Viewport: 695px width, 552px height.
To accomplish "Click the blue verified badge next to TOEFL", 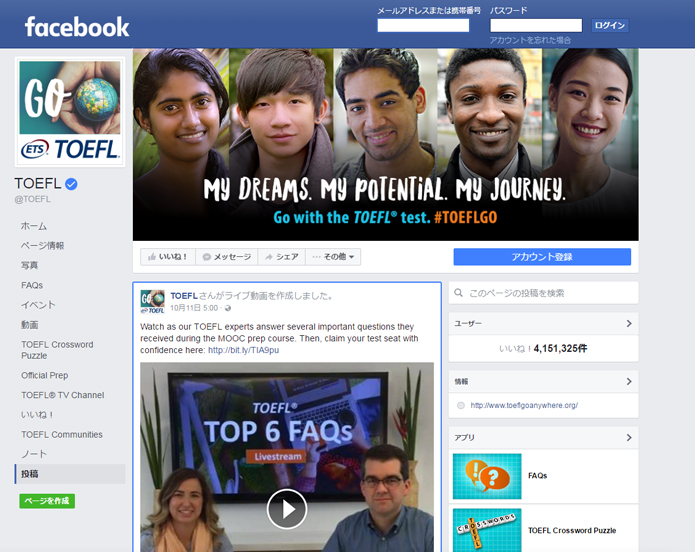I will point(71,184).
